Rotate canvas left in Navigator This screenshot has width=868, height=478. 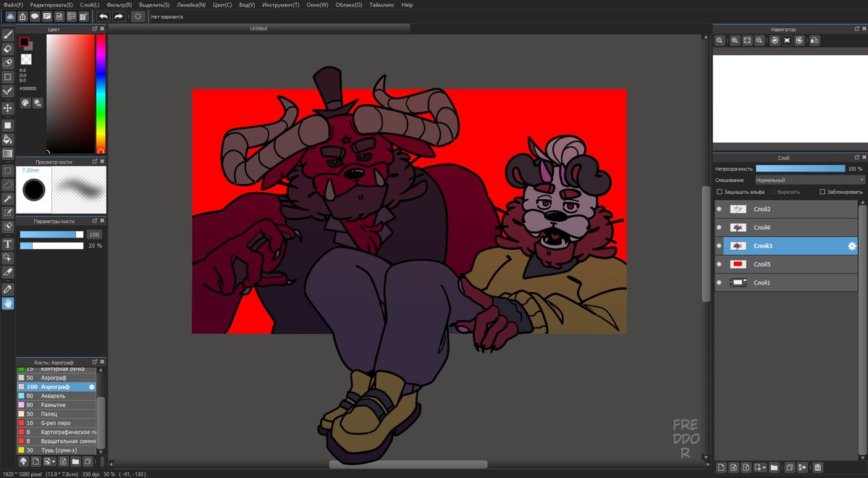pyautogui.click(x=775, y=41)
